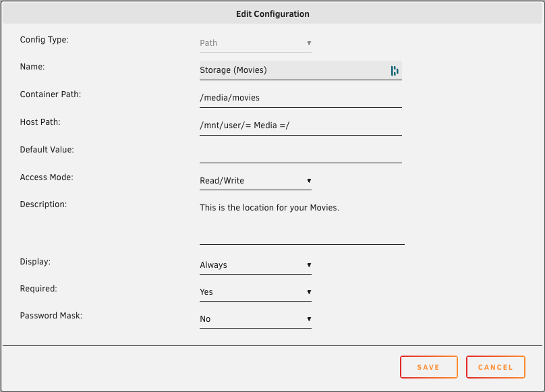This screenshot has height=392, width=545.
Task: Click the Required label
Action: click(x=38, y=289)
